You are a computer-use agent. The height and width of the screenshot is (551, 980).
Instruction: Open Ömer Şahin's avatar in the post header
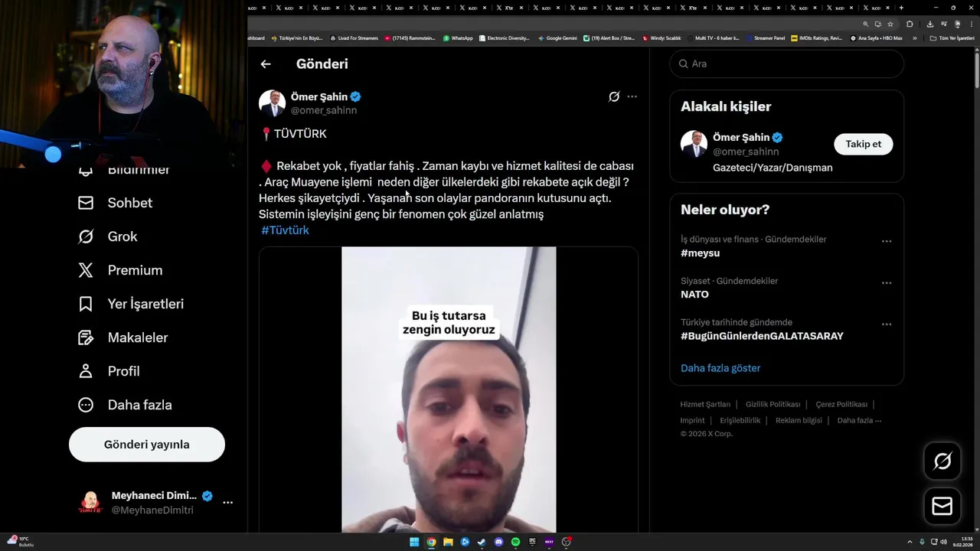272,103
